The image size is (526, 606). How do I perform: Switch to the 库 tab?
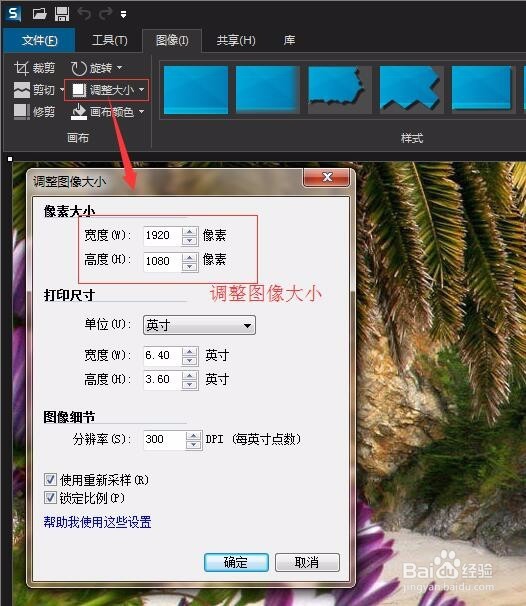tap(289, 40)
